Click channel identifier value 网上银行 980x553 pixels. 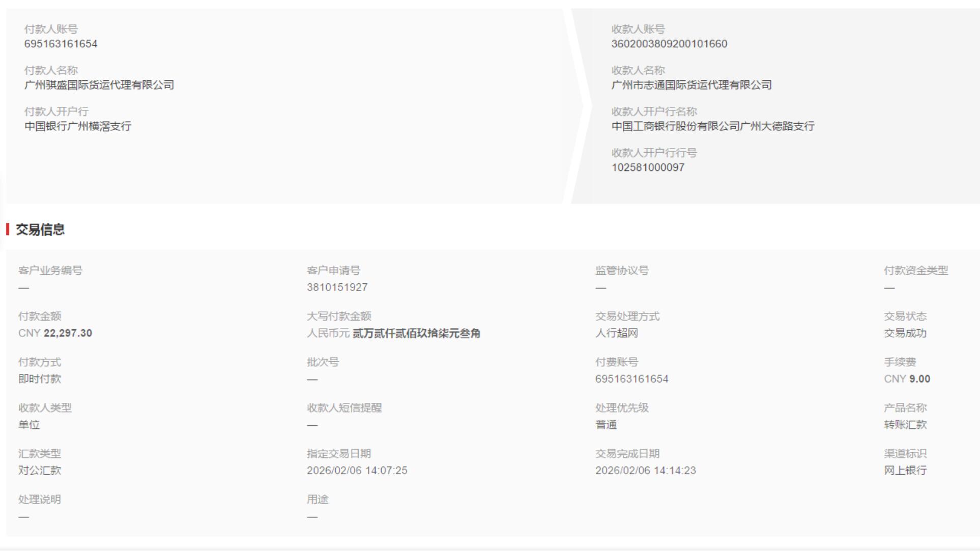(905, 471)
